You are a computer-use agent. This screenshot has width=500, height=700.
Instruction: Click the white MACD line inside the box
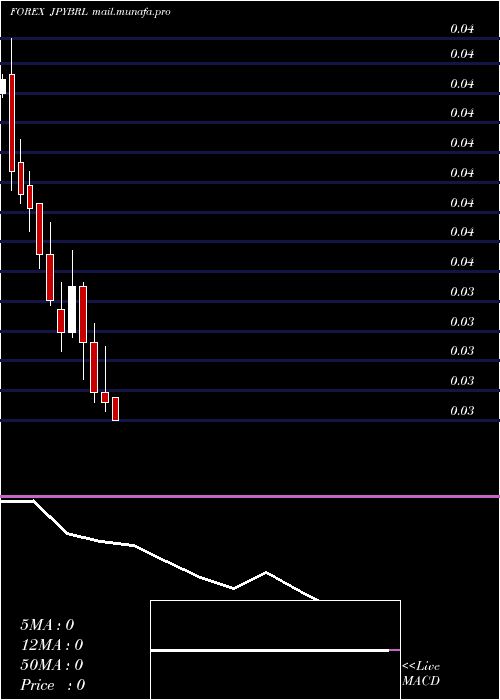(270, 650)
